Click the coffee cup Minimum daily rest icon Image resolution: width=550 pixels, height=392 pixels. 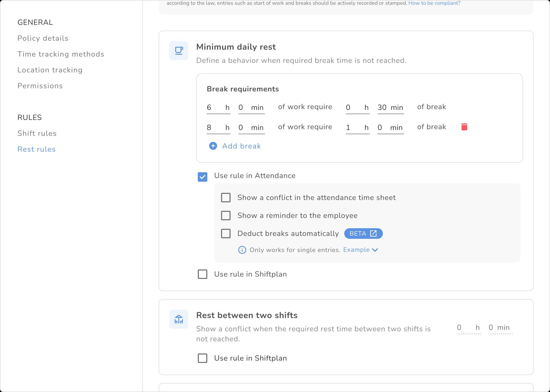pyautogui.click(x=179, y=51)
